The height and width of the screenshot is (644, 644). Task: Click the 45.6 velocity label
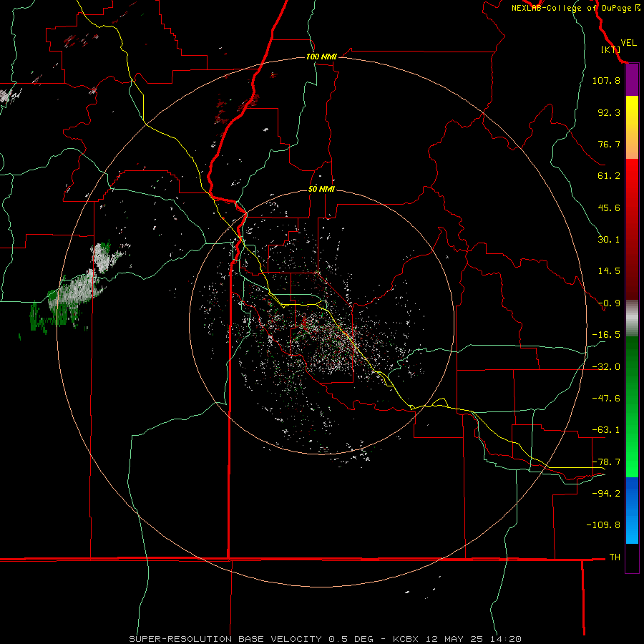[609, 208]
